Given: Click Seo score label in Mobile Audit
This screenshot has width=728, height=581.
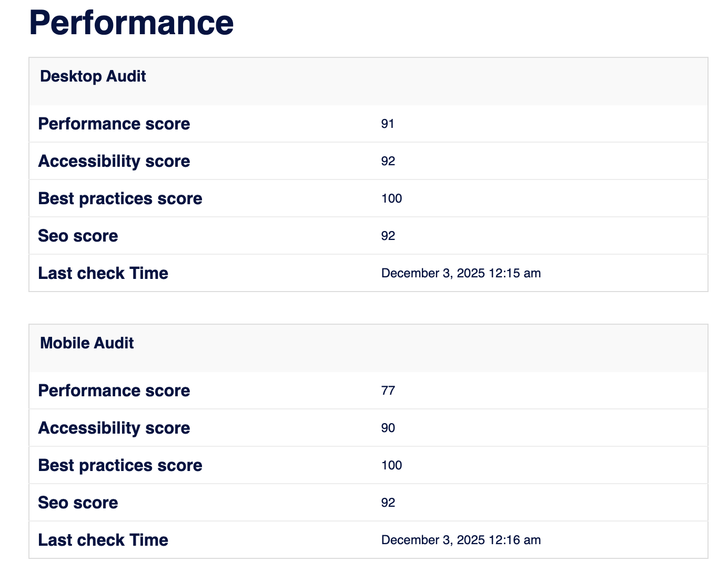Looking at the screenshot, I should point(78,503).
